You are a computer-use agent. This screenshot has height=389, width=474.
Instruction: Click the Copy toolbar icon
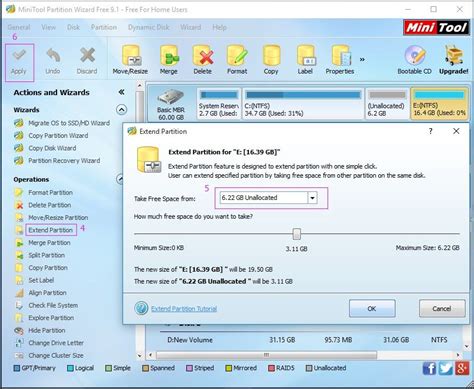(271, 55)
